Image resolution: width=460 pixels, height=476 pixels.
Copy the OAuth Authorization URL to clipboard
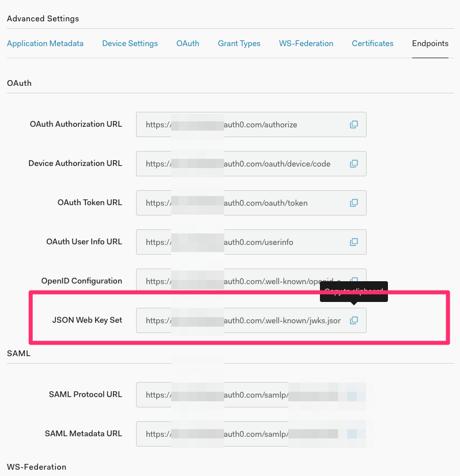click(354, 124)
